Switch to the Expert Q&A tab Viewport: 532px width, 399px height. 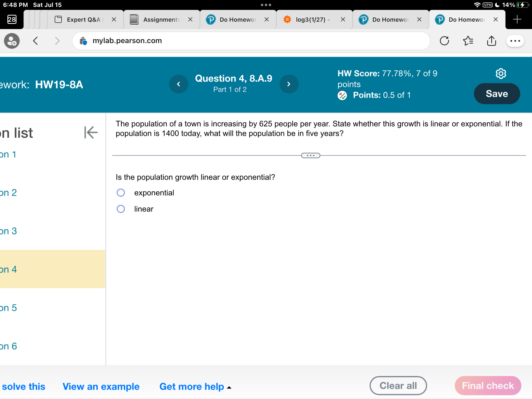(x=83, y=19)
